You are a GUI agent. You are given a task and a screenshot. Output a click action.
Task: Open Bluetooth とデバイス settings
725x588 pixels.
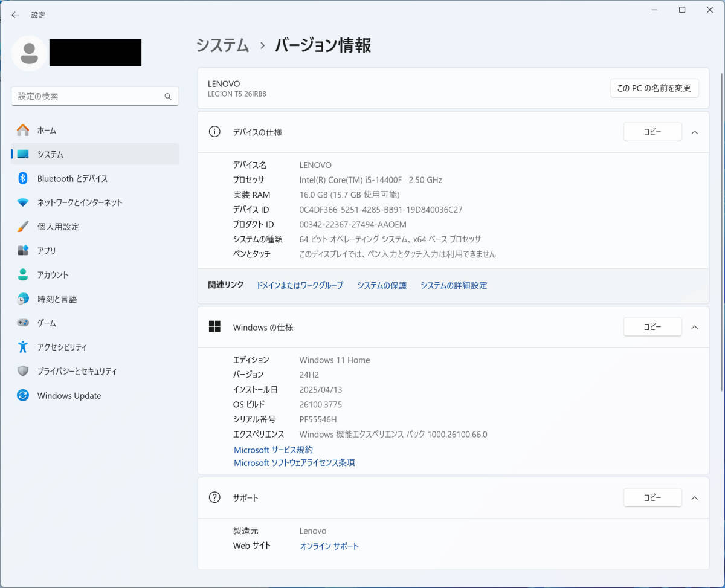point(95,178)
